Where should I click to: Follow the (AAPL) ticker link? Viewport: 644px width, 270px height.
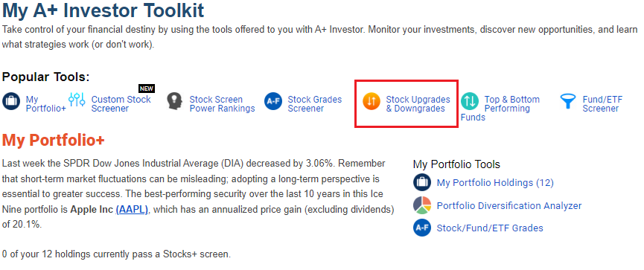tap(132, 210)
